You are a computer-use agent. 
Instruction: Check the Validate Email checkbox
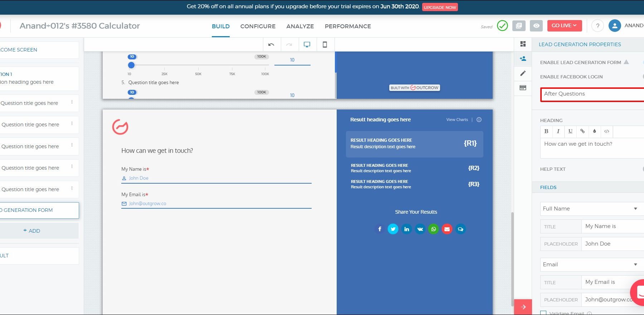tap(543, 313)
